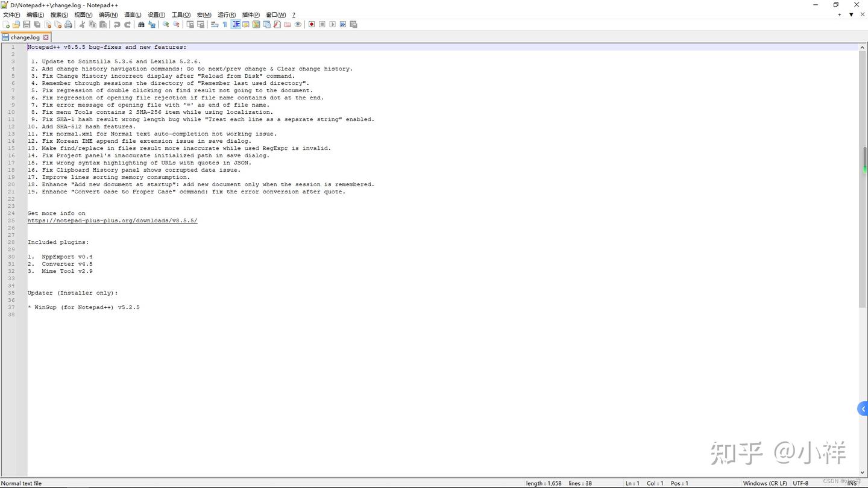The image size is (868, 488).
Task: Click the Cut scissors icon
Action: (x=81, y=25)
